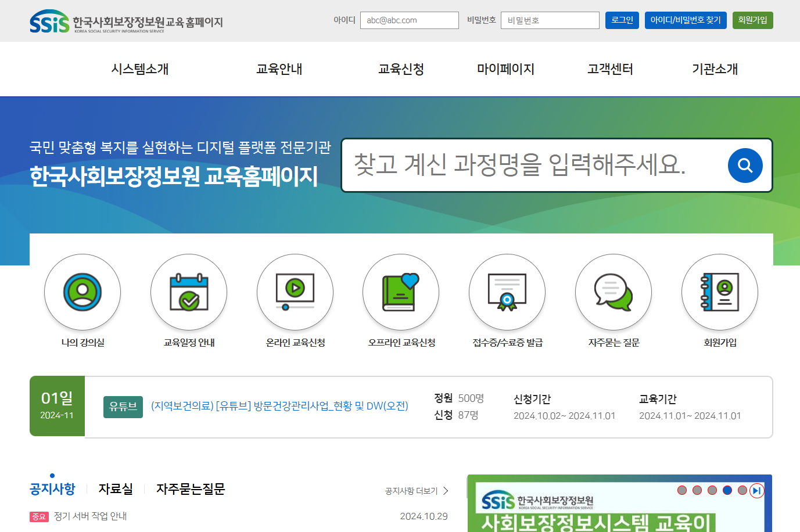Viewport: 800px width, 532px height.
Task: Pause the banner slideshow rotation
Action: pyautogui.click(x=756, y=490)
